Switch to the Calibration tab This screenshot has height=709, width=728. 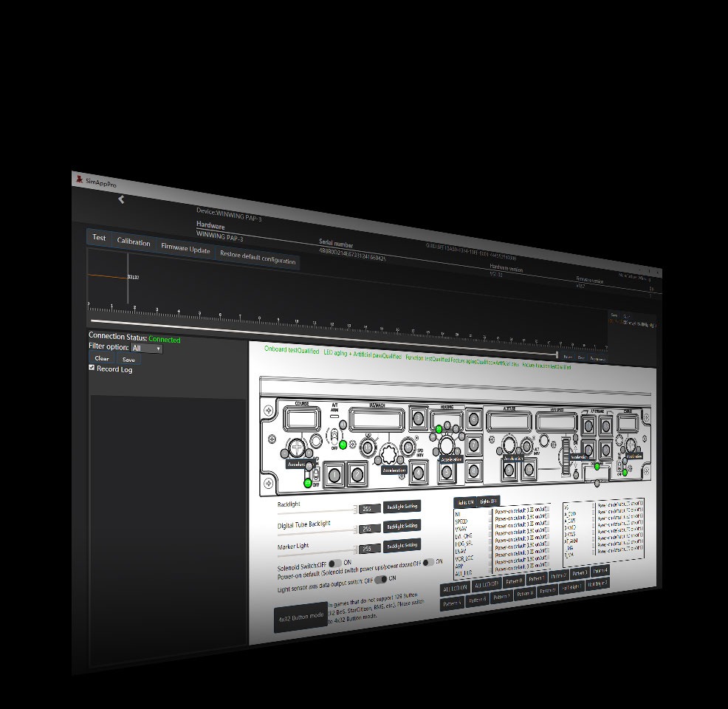pos(133,242)
